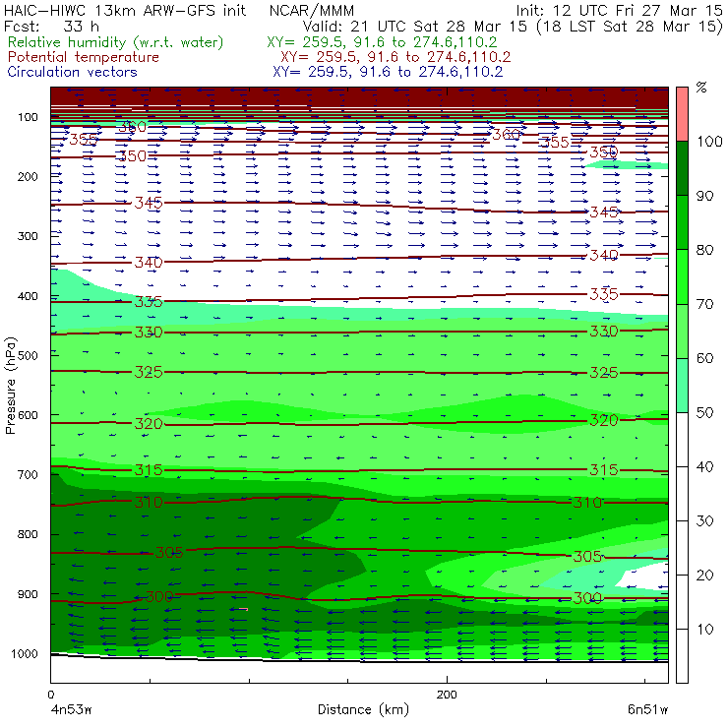This screenshot has width=728, height=728.
Task: Click the 'Pressure (hPa)' axis title
Action: [10, 386]
